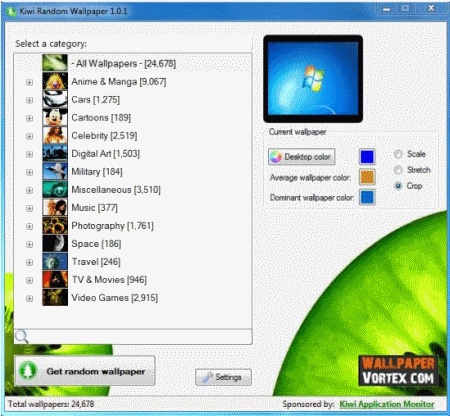The width and height of the screenshot is (450, 416).
Task: Click the Travel category thumbnail icon
Action: pos(55,261)
